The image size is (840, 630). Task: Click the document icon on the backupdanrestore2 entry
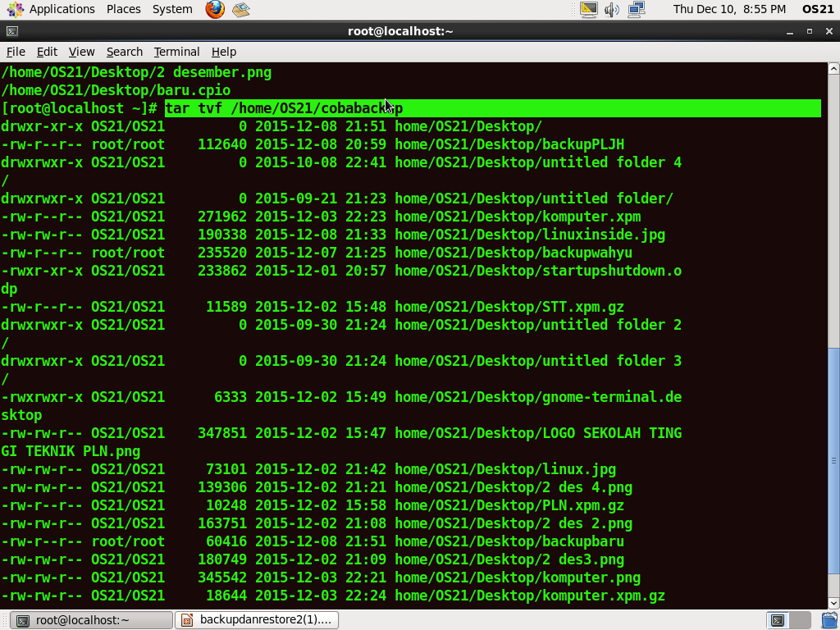pyautogui.click(x=186, y=620)
